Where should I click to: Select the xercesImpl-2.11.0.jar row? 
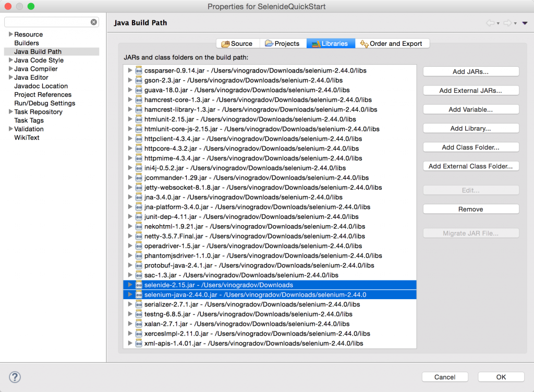click(x=270, y=334)
